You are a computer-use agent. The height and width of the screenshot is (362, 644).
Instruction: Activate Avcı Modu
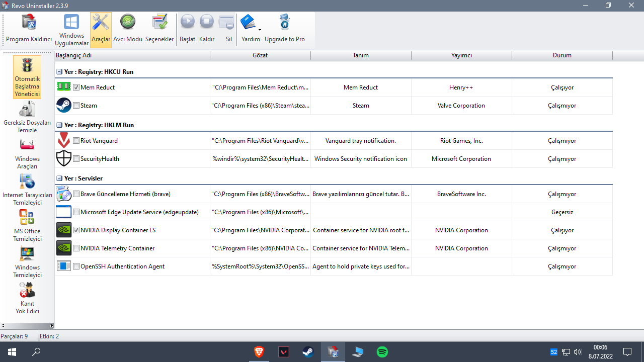tap(128, 30)
